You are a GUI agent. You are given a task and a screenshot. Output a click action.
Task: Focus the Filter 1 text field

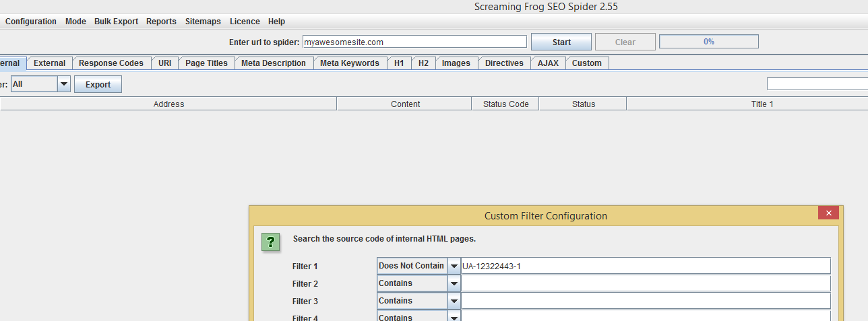645,266
